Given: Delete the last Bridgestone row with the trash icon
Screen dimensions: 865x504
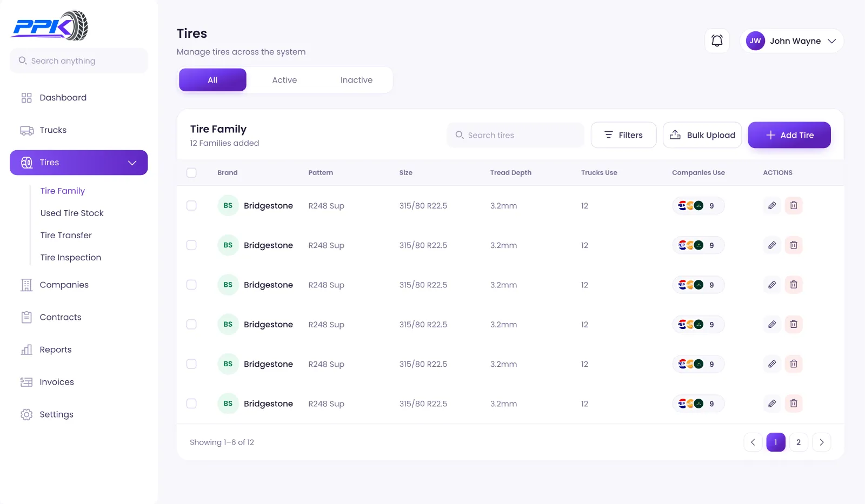Looking at the screenshot, I should pos(794,404).
